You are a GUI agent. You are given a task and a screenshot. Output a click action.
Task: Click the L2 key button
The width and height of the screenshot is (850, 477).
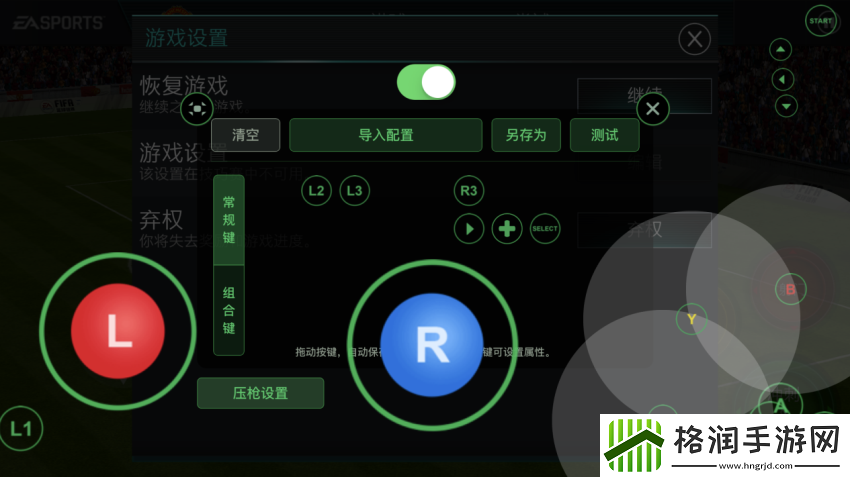tap(317, 190)
